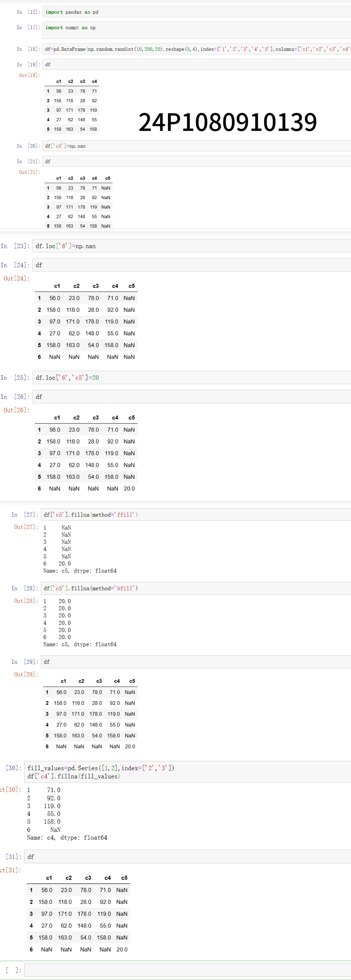Select the pd.DataFrame creation cell In [18]

(x=197, y=49)
